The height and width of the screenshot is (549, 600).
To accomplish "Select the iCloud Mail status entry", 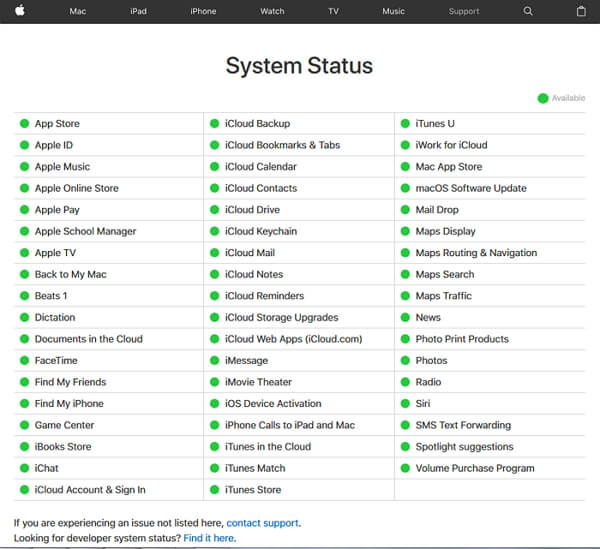I will [x=249, y=253].
